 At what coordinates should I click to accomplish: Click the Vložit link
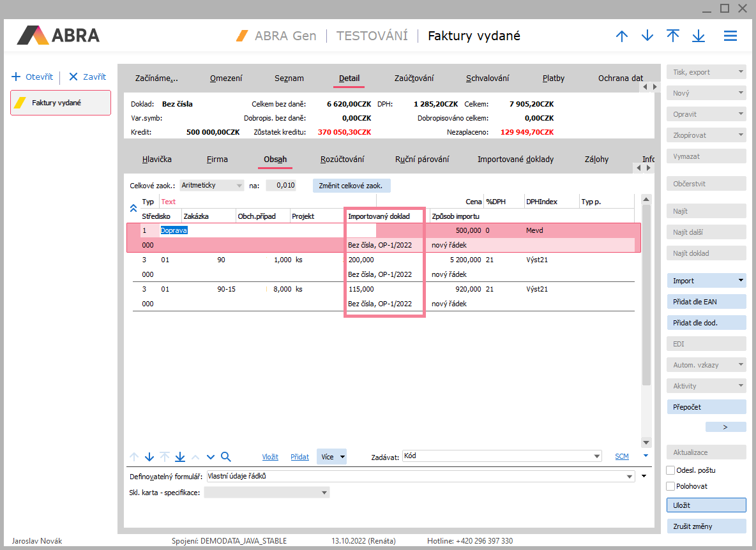(x=270, y=457)
